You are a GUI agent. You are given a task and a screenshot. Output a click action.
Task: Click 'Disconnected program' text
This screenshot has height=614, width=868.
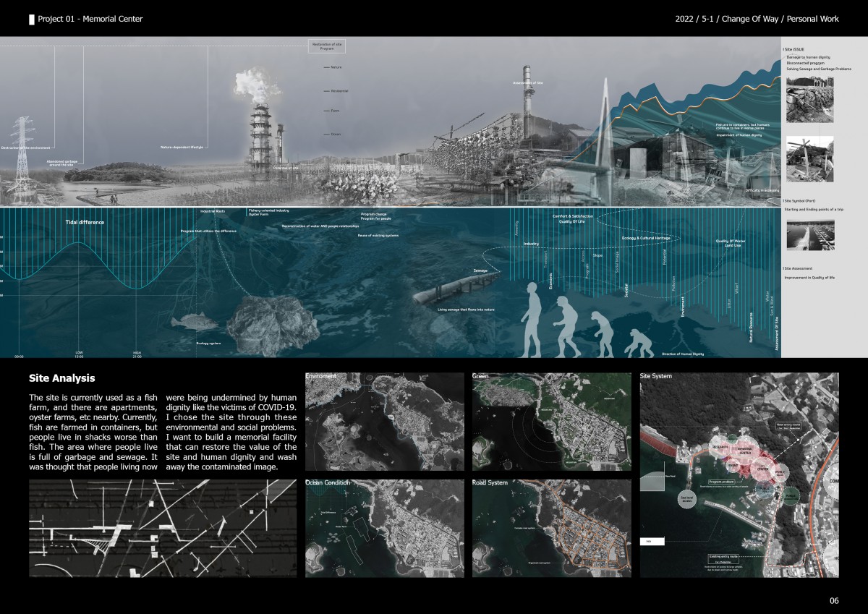coord(806,63)
